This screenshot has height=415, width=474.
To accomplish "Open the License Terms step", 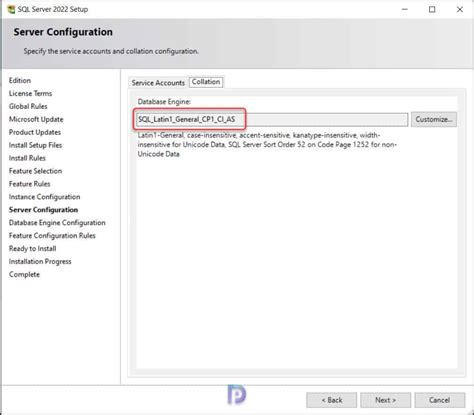I will [x=30, y=94].
